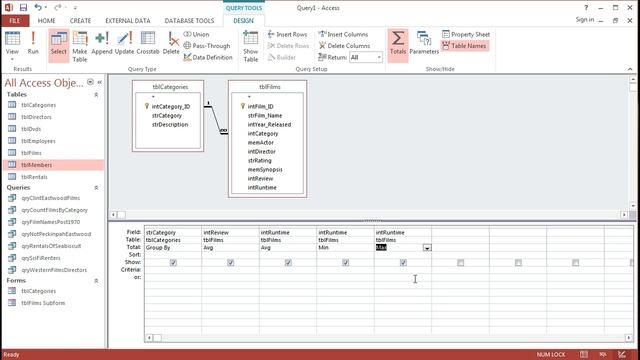The image size is (640, 360).
Task: Open the Parameters dialog
Action: pos(424,43)
